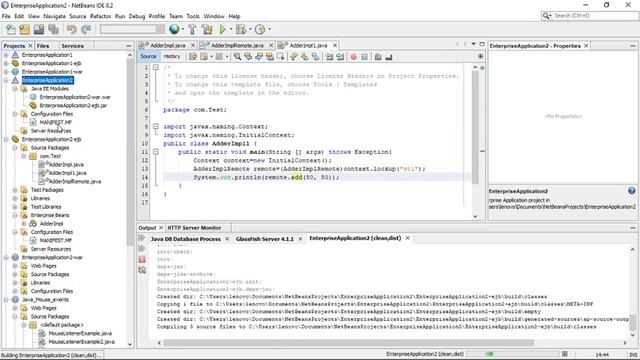
Task: Open the HTTP Server Monitor tab
Action: (x=194, y=228)
